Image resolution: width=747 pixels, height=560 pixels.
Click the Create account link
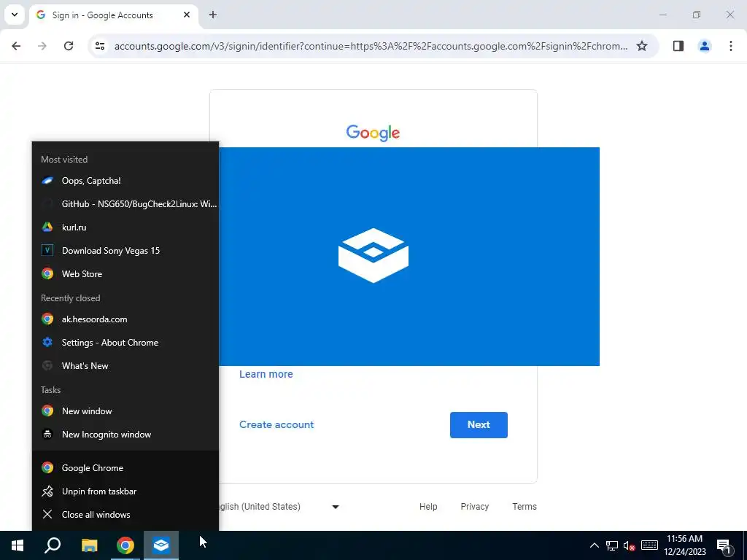[x=276, y=424]
